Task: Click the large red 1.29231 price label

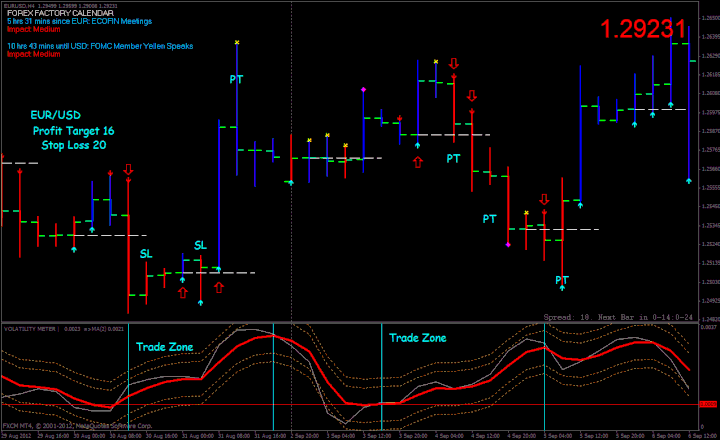Action: click(643, 29)
